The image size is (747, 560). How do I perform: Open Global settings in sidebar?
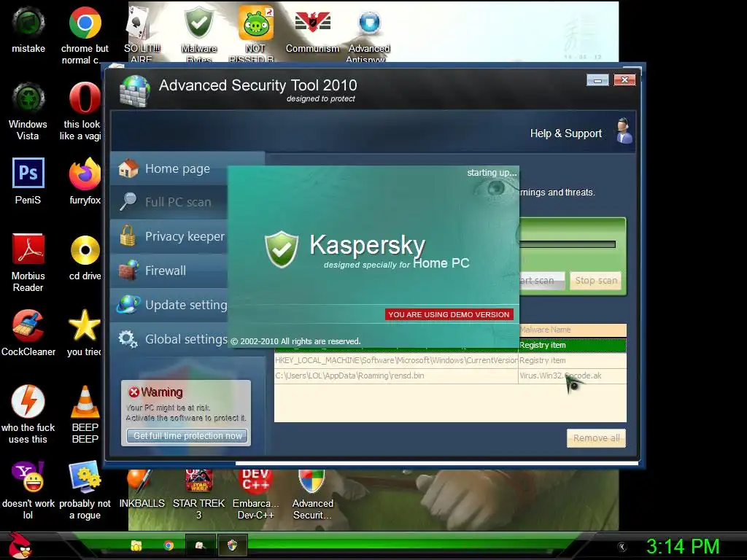pos(169,339)
